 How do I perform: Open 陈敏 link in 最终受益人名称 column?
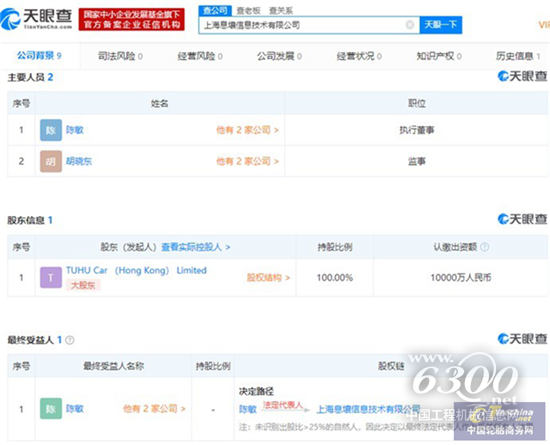(x=75, y=409)
